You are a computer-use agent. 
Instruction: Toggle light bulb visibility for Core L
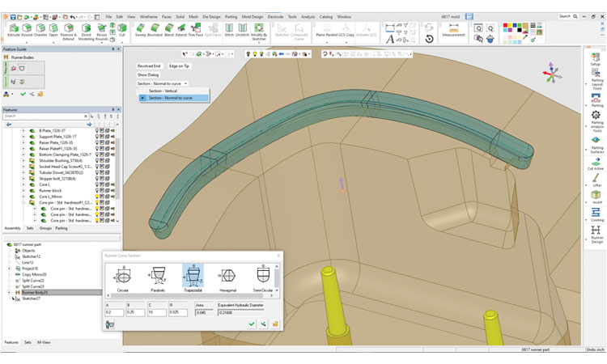(x=97, y=184)
